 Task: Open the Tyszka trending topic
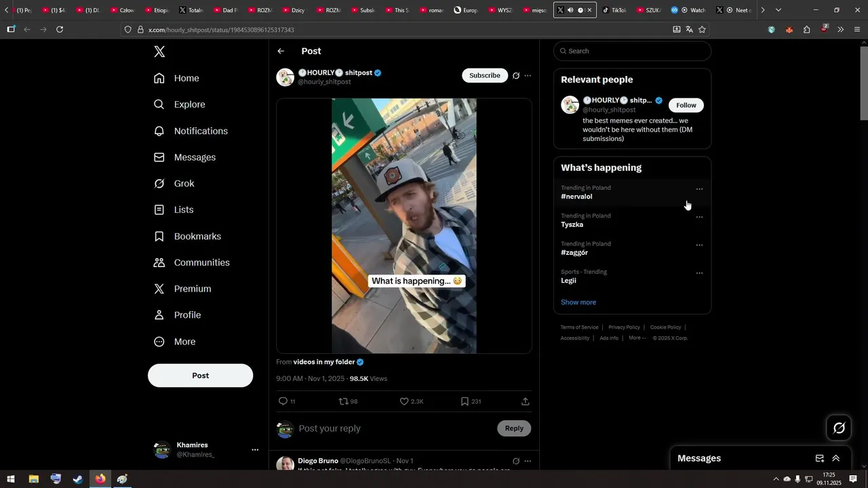(x=572, y=224)
